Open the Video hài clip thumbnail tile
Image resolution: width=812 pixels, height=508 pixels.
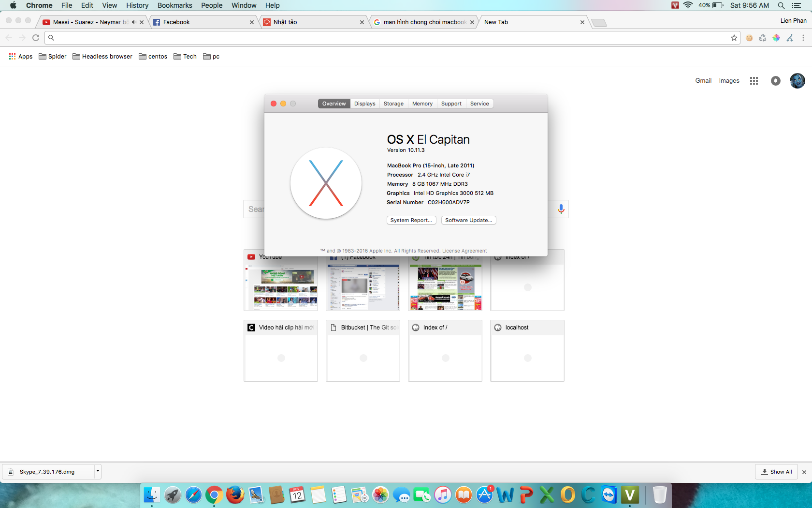tap(281, 351)
